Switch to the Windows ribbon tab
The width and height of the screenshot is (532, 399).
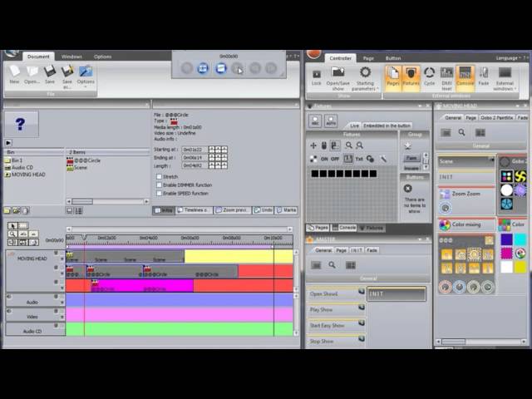(71, 57)
